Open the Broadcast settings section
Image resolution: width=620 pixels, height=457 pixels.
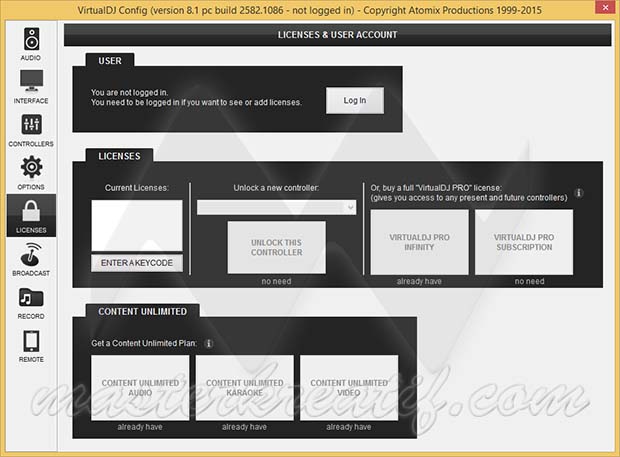click(31, 259)
